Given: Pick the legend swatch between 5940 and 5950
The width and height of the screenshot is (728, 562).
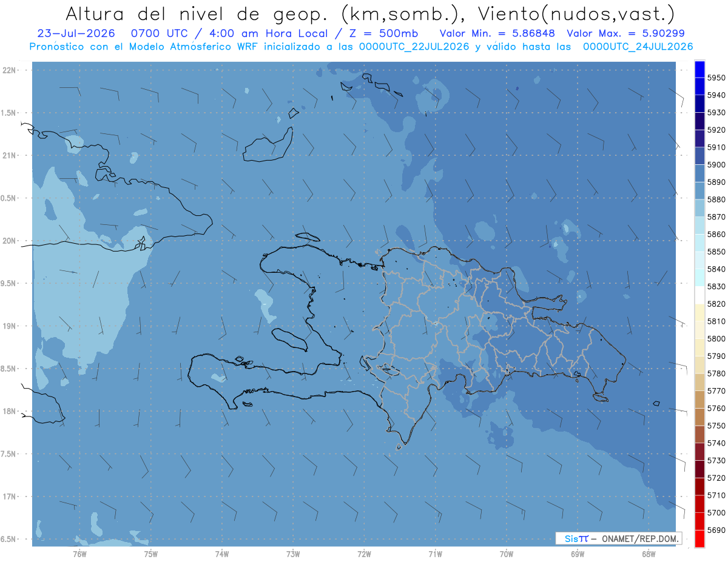Looking at the screenshot, I should [699, 87].
